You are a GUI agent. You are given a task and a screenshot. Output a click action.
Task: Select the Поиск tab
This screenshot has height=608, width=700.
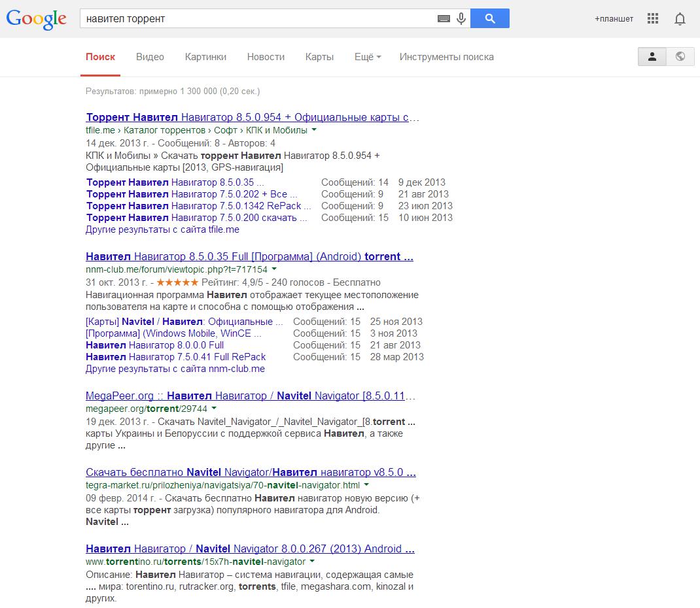click(101, 57)
